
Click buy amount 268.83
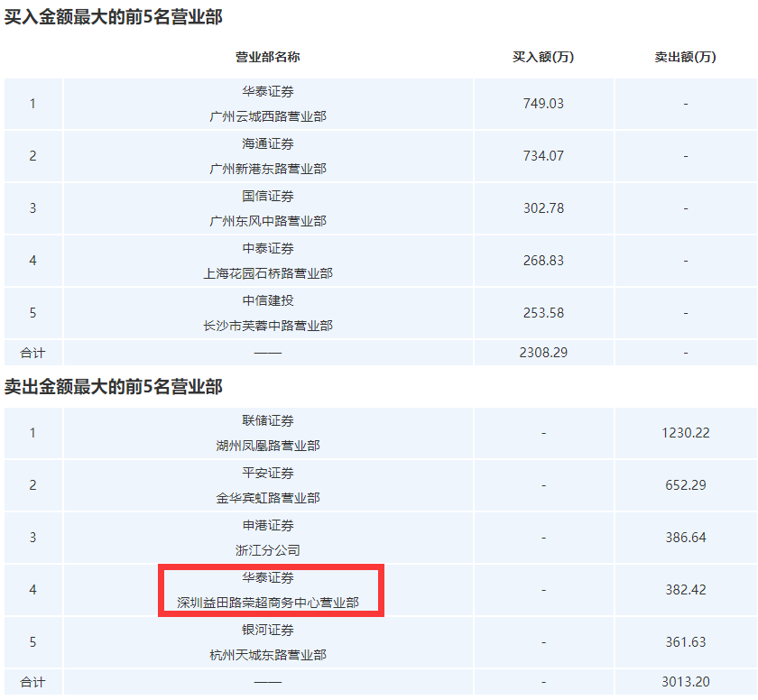click(x=543, y=261)
